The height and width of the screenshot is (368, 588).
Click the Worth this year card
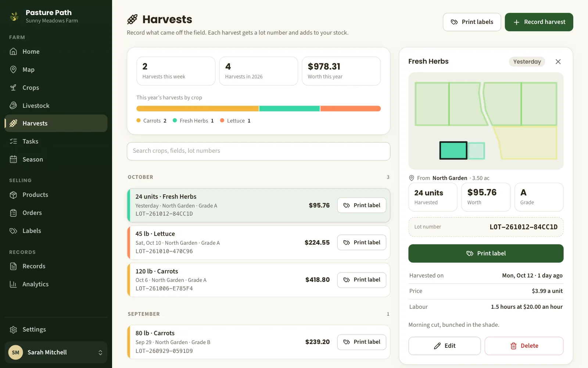(341, 71)
